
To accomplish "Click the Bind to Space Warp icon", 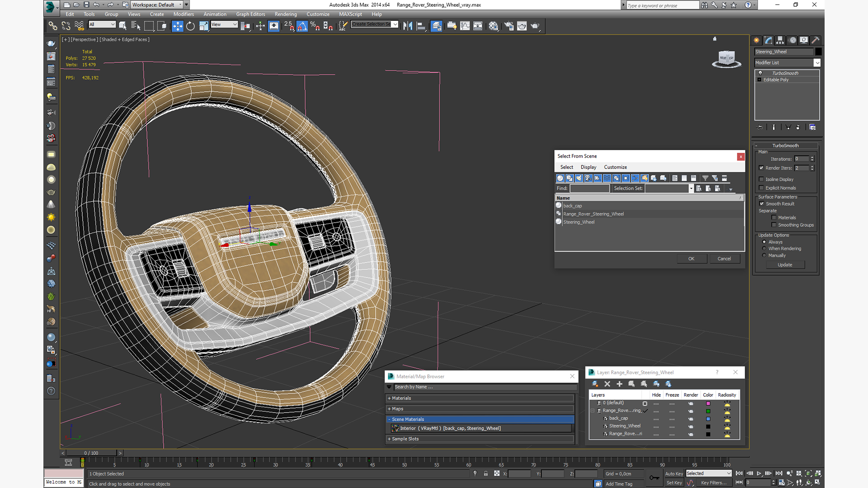I will point(79,26).
